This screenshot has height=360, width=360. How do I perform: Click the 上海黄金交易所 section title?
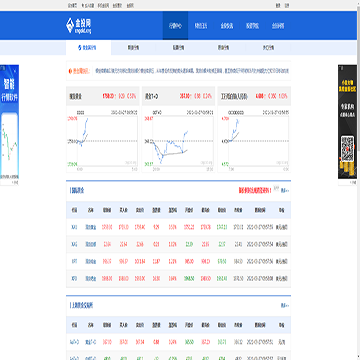coord(82,305)
